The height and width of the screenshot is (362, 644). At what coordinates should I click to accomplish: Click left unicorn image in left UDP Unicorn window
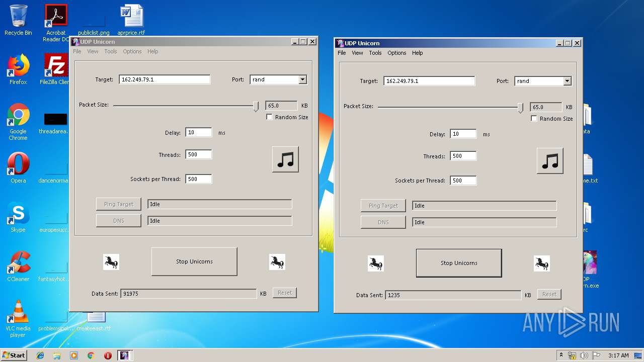[111, 262]
